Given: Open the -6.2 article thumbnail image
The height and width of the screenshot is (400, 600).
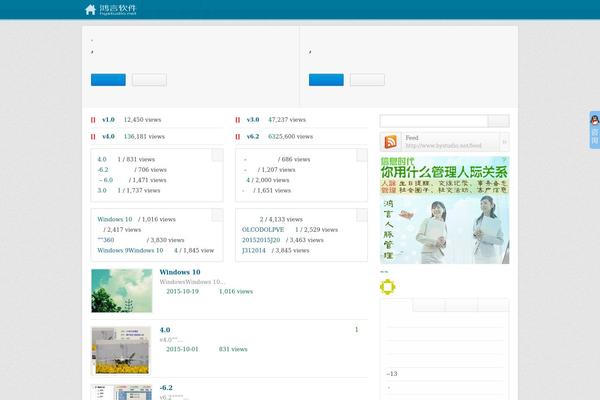Looking at the screenshot, I should [122, 392].
